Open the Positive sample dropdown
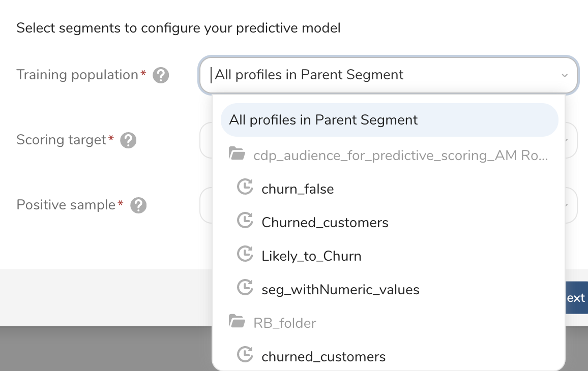Image resolution: width=588 pixels, height=371 pixels. (x=572, y=205)
